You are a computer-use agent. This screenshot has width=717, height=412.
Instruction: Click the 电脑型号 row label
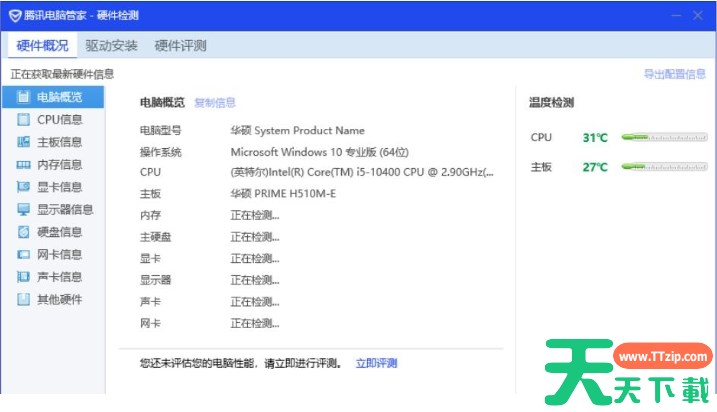[161, 131]
